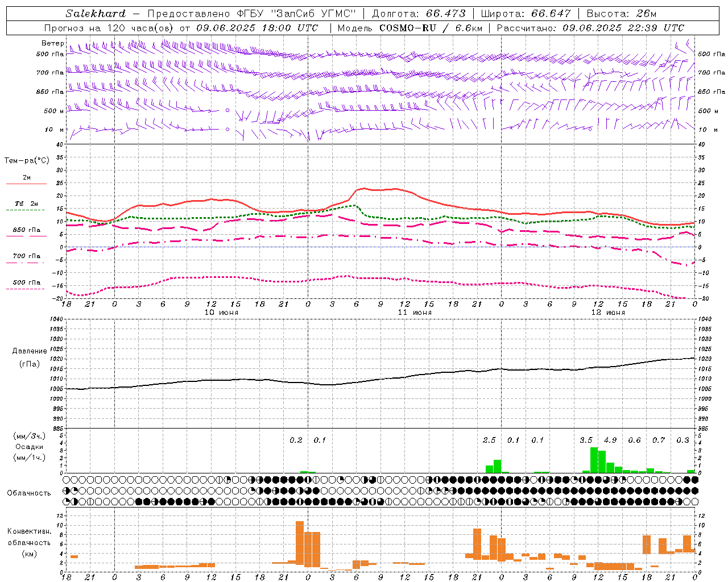Click the 3.5 precipitation value
The width and height of the screenshot is (728, 582).
(586, 440)
